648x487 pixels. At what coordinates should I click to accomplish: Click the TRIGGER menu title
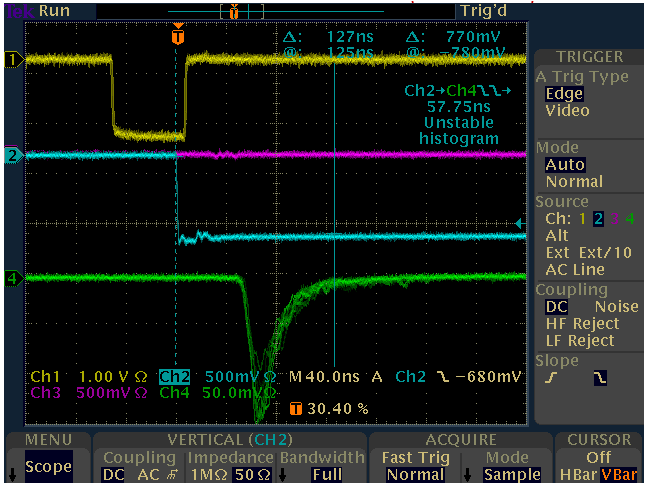pyautogui.click(x=589, y=57)
